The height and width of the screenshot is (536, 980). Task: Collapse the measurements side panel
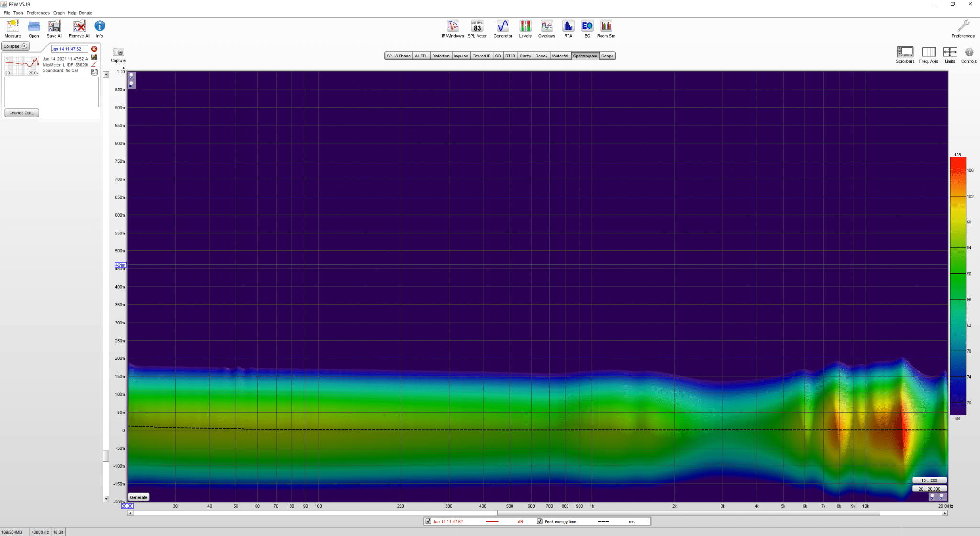click(15, 46)
